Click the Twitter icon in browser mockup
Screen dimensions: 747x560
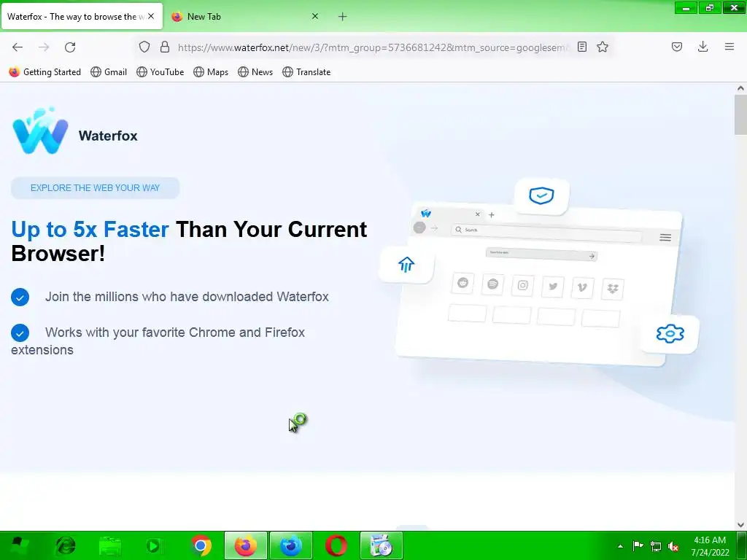pos(553,287)
